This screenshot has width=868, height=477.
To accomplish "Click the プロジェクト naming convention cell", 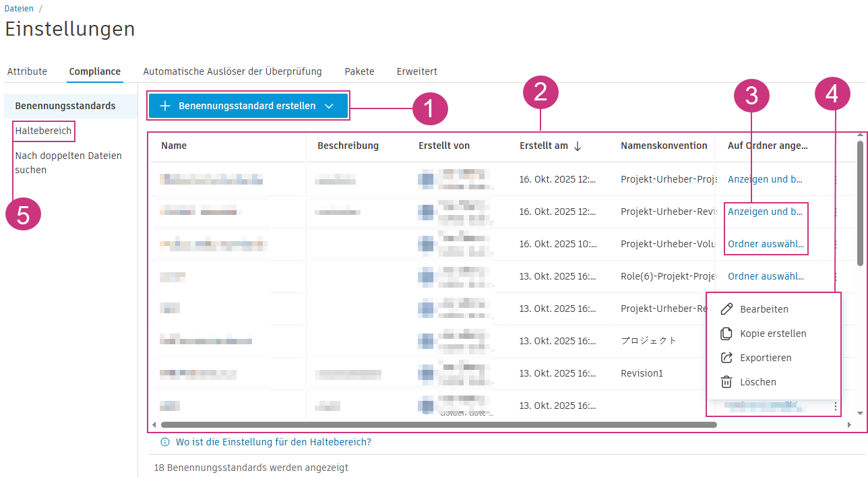I will pos(648,341).
